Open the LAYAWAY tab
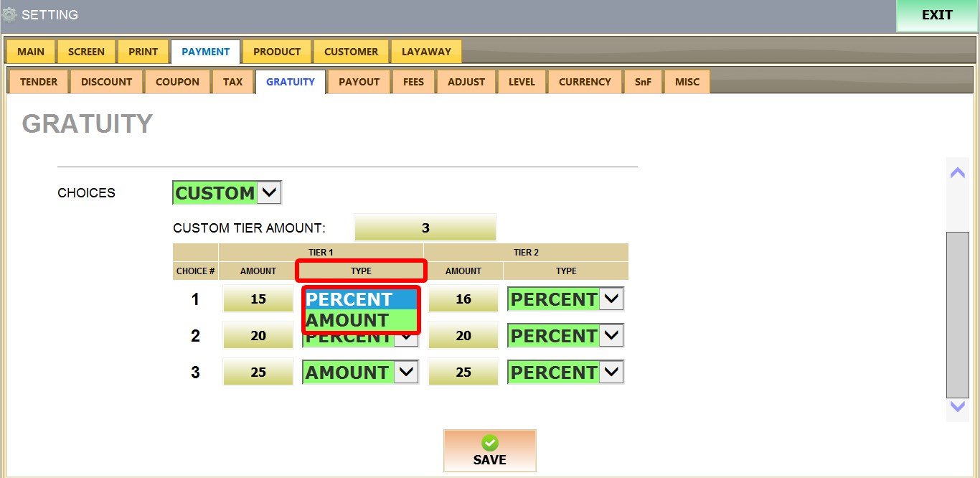980x478 pixels. [426, 52]
